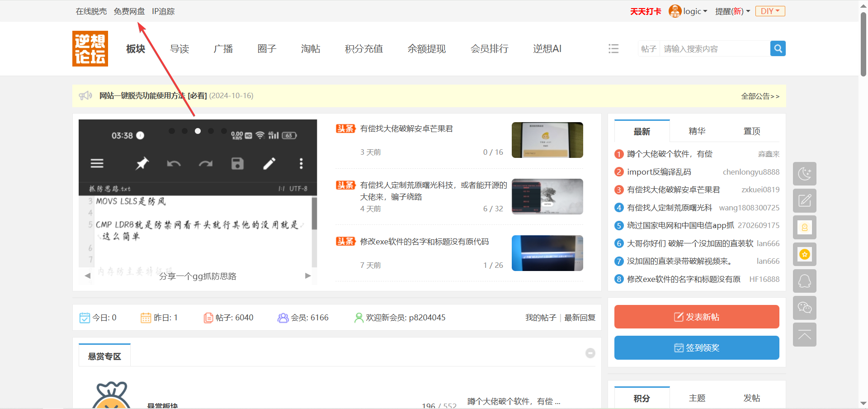Click the logic user avatar icon
The image size is (868, 409).
[x=675, y=11]
